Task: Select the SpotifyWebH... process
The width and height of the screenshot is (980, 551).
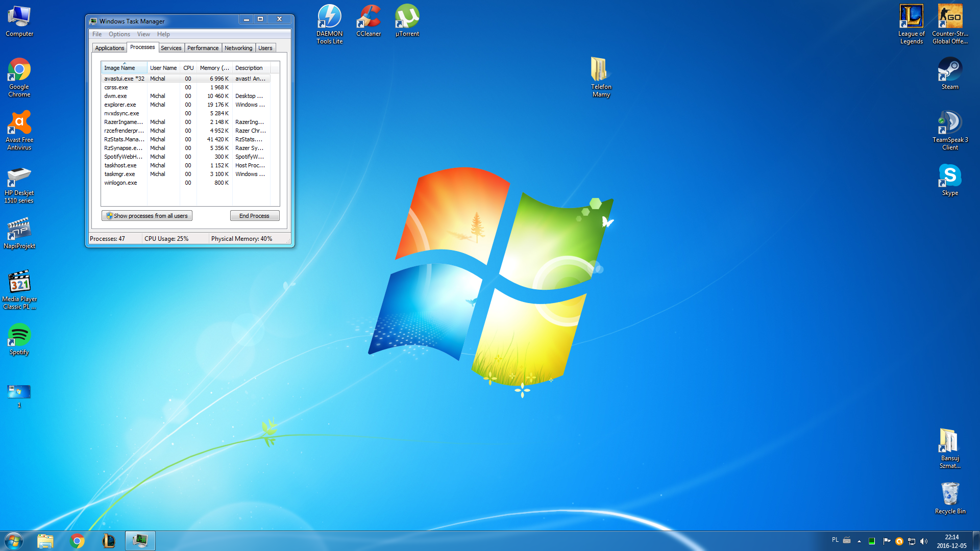Action: pos(186,157)
